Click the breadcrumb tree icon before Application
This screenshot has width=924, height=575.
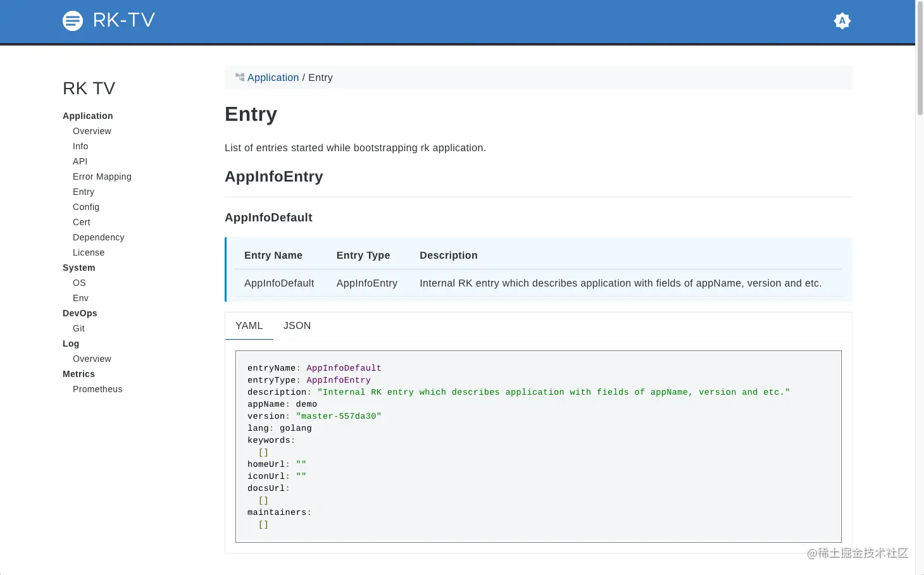240,77
